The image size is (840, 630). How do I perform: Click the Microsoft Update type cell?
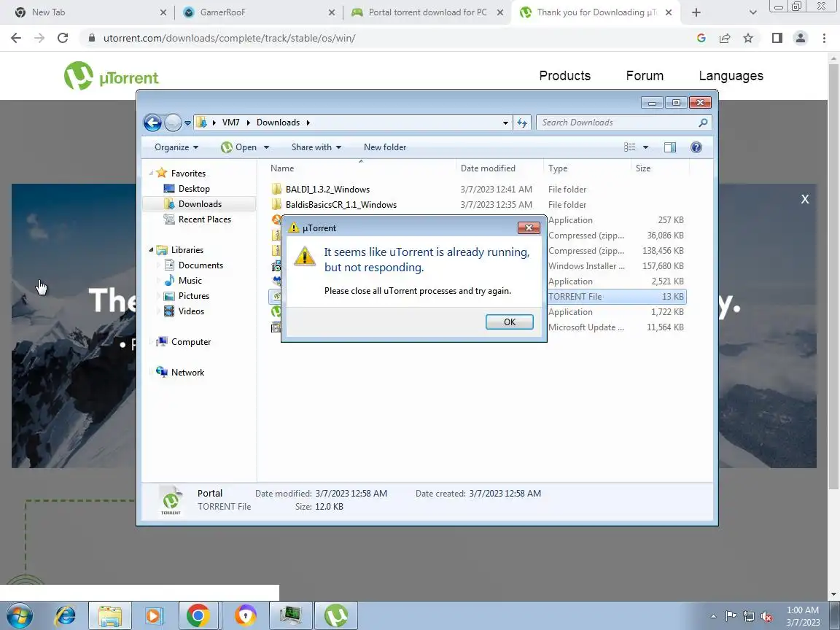(586, 327)
